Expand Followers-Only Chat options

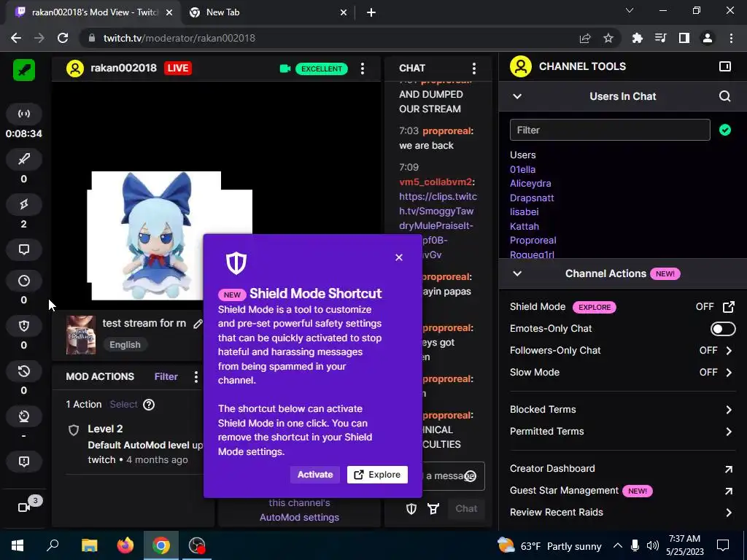[x=729, y=351]
